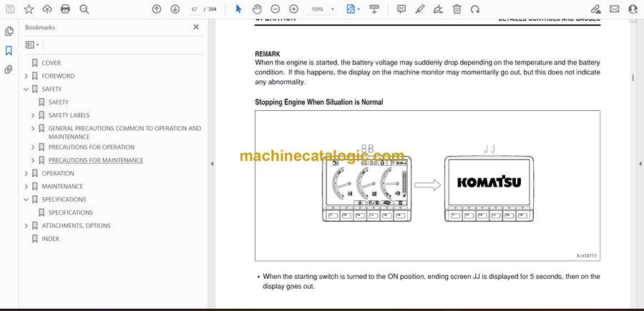Select the arrow selection tool
Screen dimensions: 644x311
coord(238,9)
